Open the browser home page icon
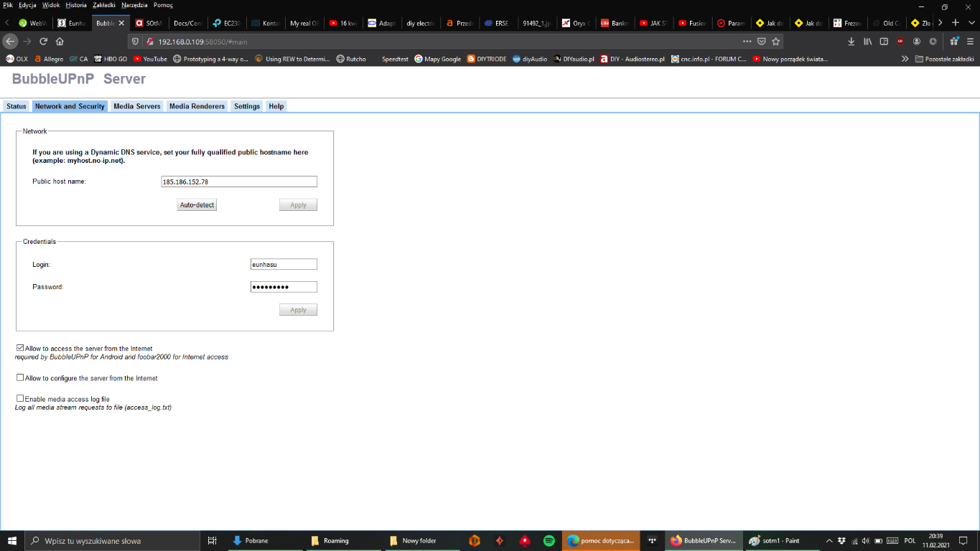This screenshot has width=980, height=551. (60, 41)
